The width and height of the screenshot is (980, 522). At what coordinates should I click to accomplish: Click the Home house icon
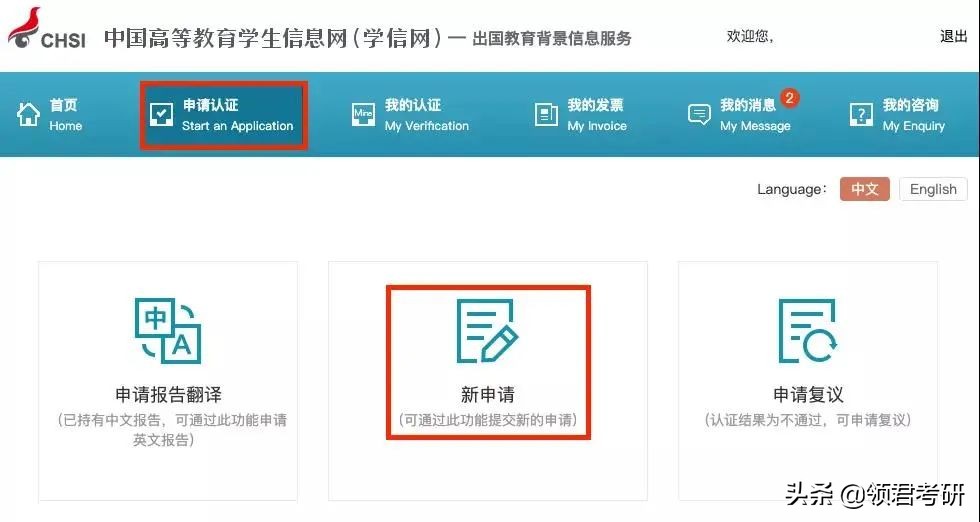pyautogui.click(x=28, y=115)
